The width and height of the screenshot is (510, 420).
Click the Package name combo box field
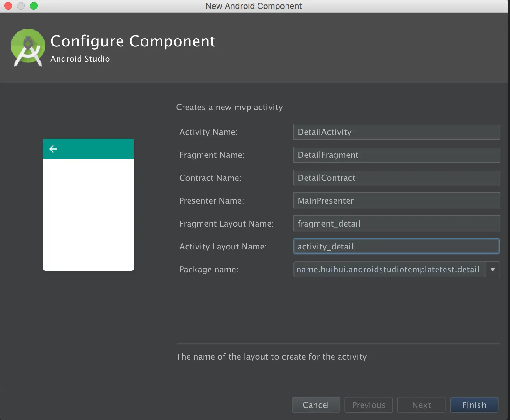389,269
